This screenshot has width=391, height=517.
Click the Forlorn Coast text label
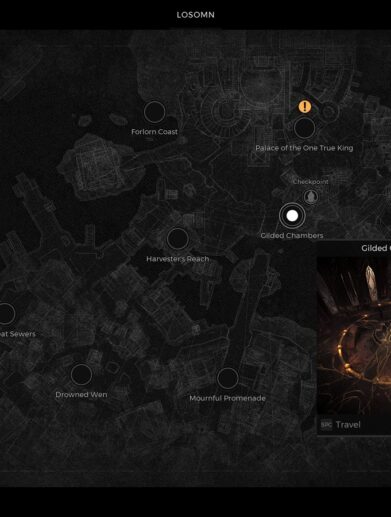pyautogui.click(x=154, y=132)
